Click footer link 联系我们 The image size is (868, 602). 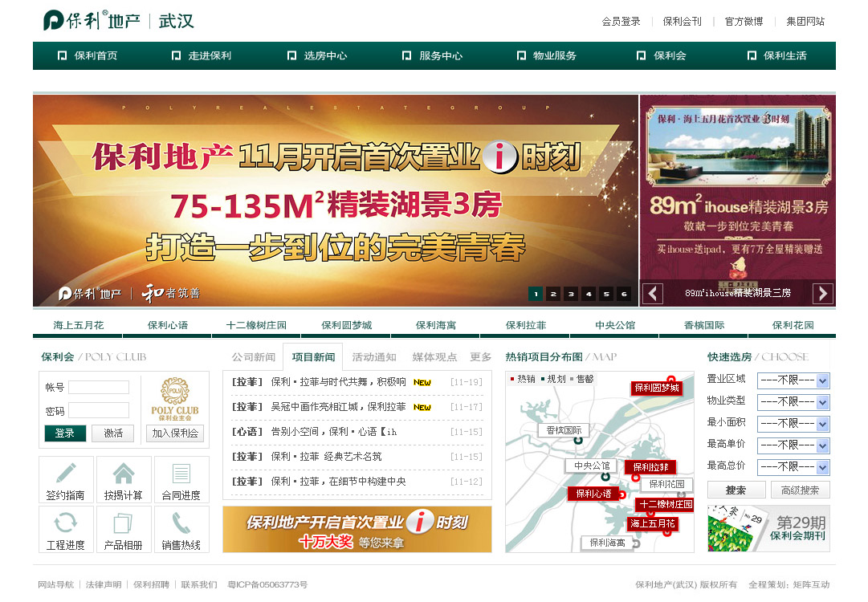[x=198, y=584]
